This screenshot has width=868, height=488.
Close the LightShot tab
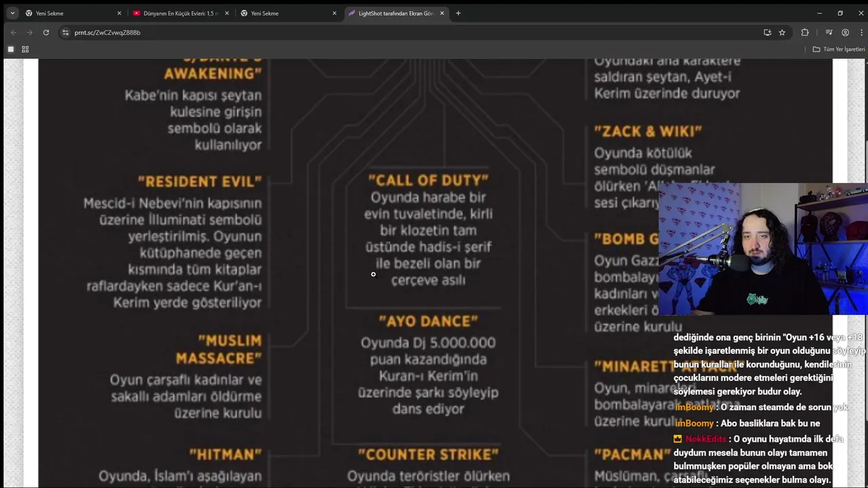pos(442,13)
